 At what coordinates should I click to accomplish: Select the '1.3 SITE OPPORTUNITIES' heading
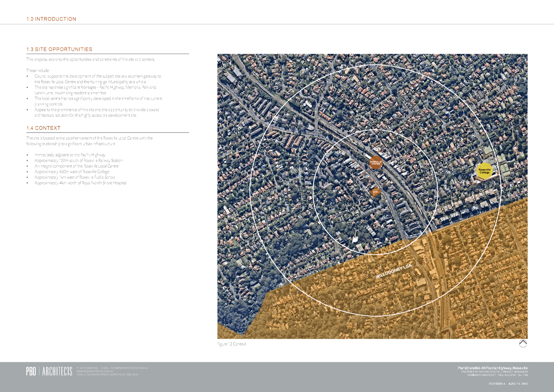tap(59, 49)
